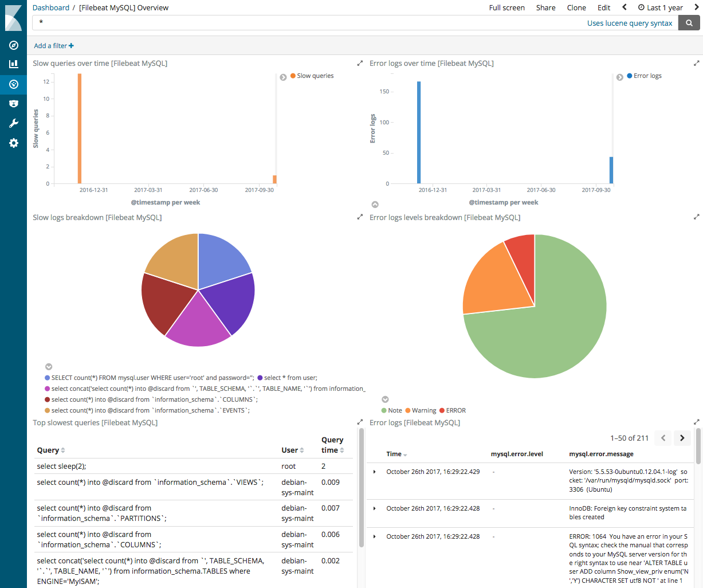The height and width of the screenshot is (588, 703).
Task: Go to next page of Error logs results
Action: coord(682,438)
